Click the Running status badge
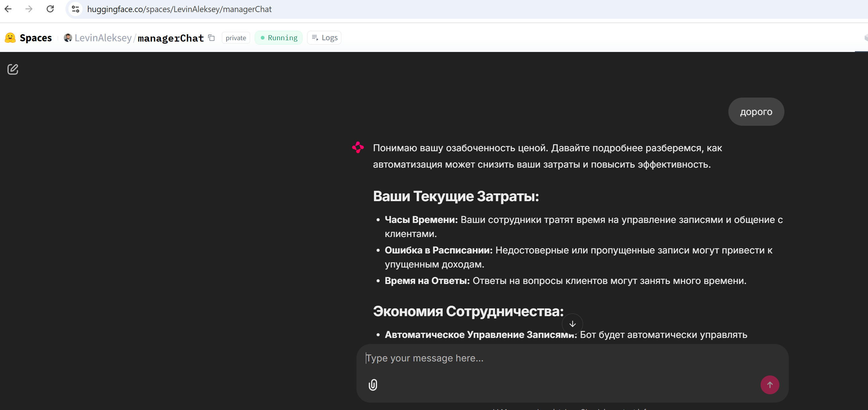This screenshot has width=868, height=410. point(278,37)
